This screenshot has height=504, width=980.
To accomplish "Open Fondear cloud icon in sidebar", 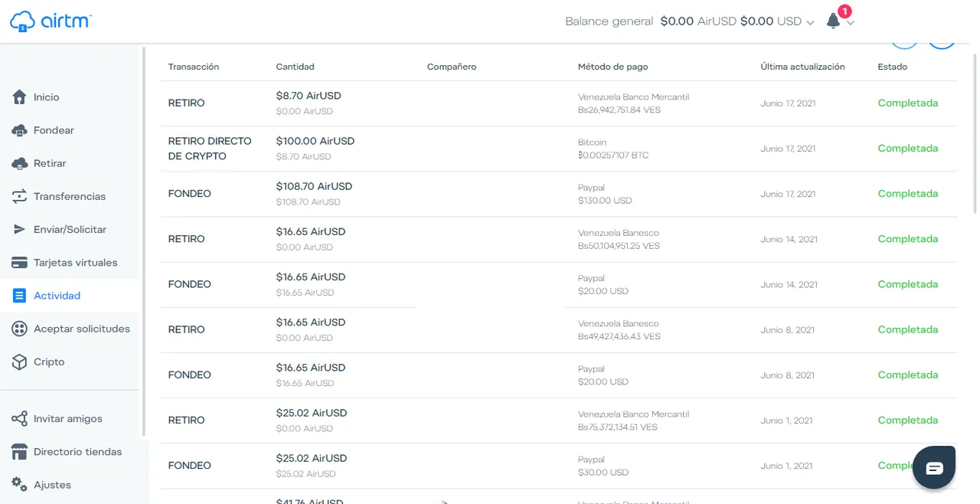I will 20,130.
